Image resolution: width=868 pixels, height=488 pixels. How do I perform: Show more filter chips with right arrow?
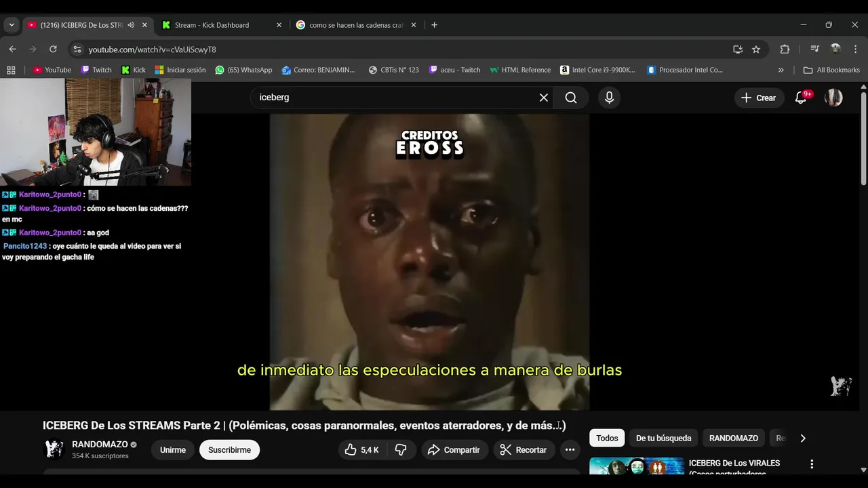[803, 438]
